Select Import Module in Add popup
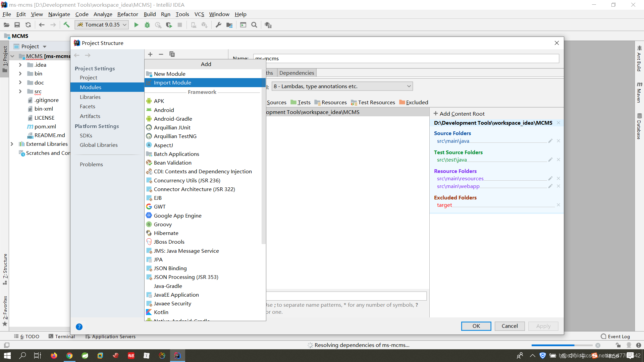Viewport: 644px width, 362px height. (x=205, y=82)
